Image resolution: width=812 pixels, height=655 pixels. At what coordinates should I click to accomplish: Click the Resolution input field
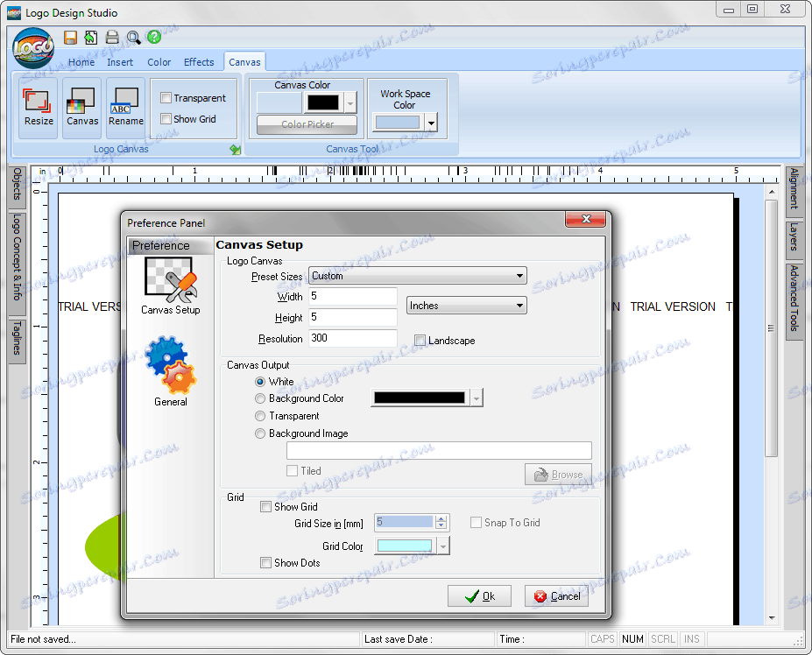[x=353, y=338]
